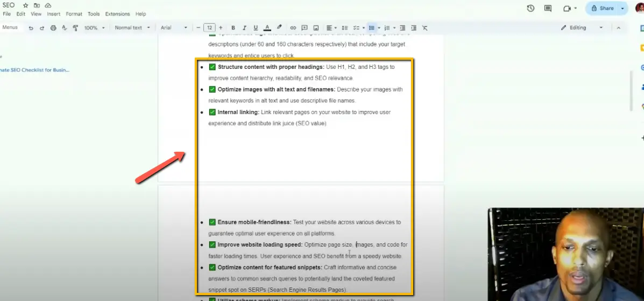Open the 100% zoom dropdown
Image resolution: width=644 pixels, height=301 pixels.
point(95,28)
